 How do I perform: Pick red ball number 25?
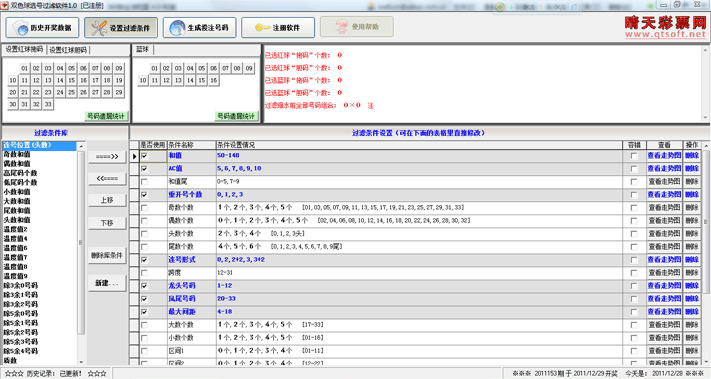point(72,92)
